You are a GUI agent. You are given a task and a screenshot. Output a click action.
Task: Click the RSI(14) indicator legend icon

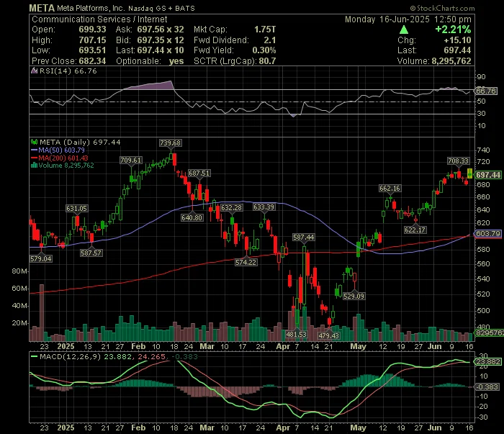34,71
